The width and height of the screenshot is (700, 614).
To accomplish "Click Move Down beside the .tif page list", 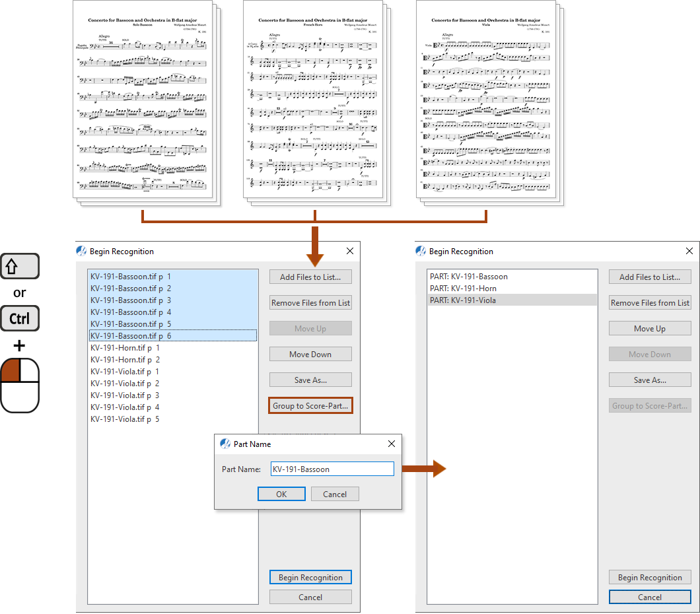I will tap(310, 355).
